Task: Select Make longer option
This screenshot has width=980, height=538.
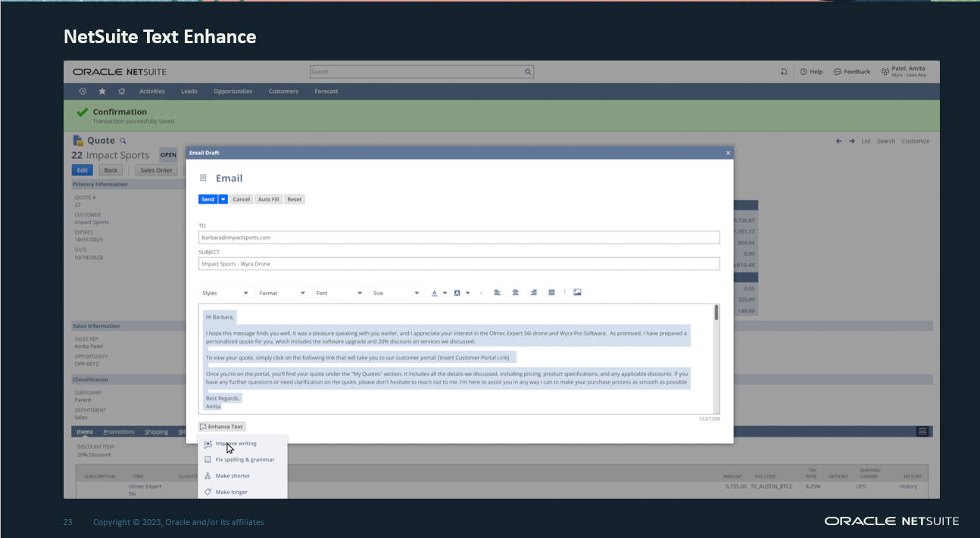Action: 242,492
